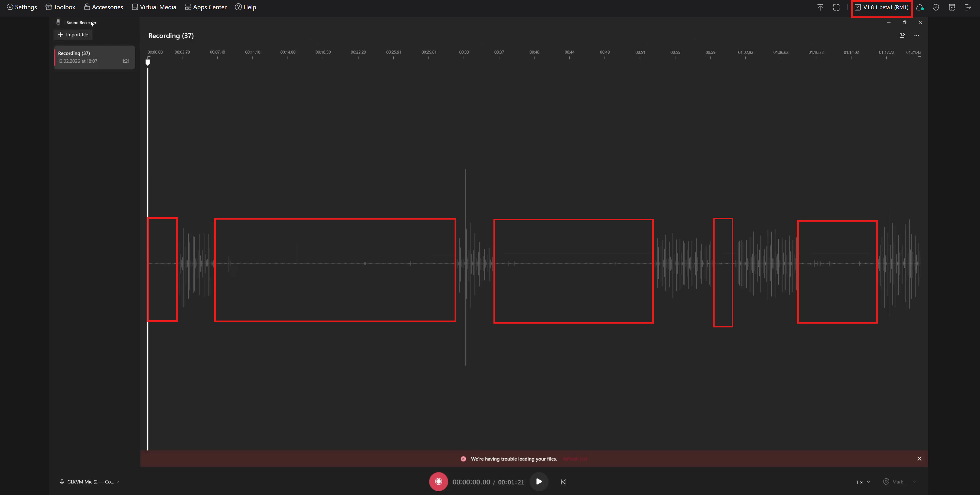Open the share recording icon
980x495 pixels.
pos(902,35)
